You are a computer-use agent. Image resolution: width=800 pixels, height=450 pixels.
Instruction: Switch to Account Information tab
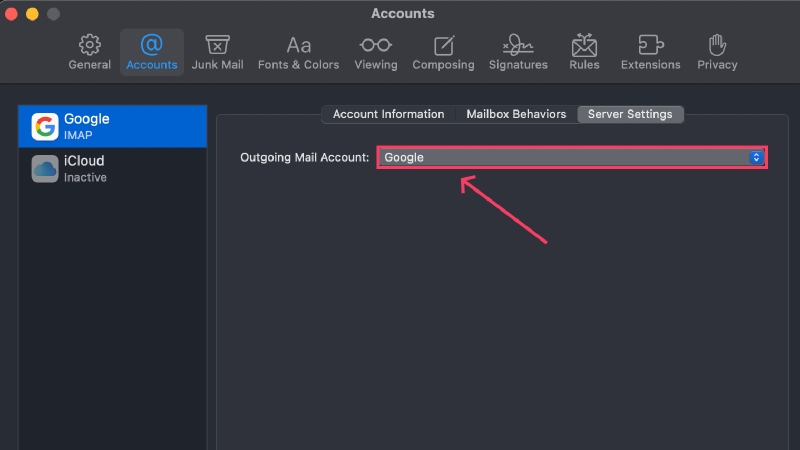[x=388, y=114]
